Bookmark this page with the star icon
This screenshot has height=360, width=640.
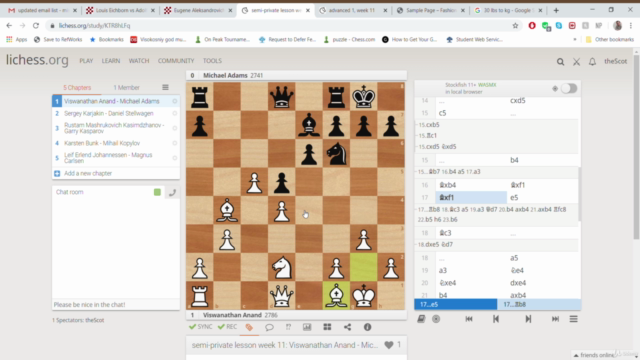coord(515,26)
